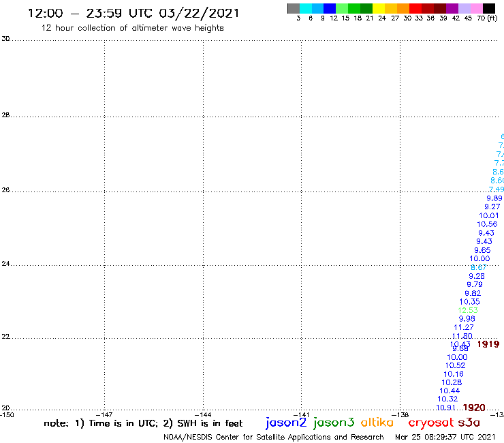Click the longitude axis label -138
Image resolution: width=504 pixels, height=443 pixels.
(x=400, y=414)
